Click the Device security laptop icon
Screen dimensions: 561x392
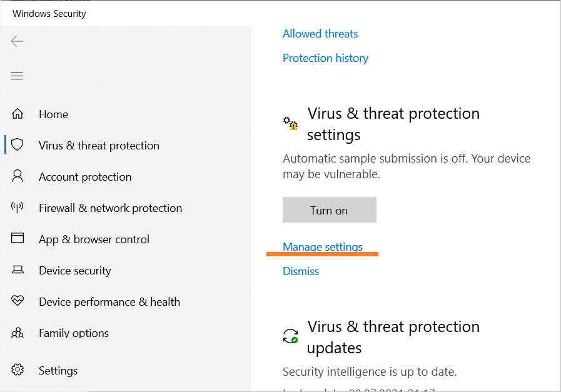(x=18, y=269)
